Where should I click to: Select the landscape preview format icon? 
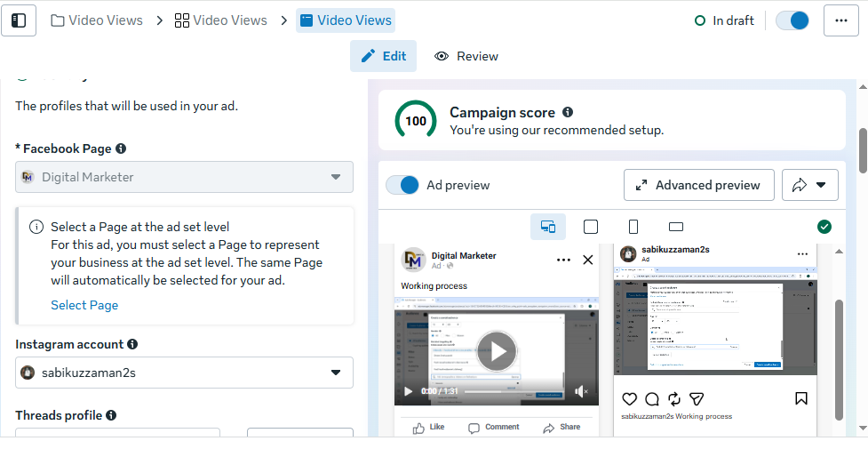click(x=676, y=227)
